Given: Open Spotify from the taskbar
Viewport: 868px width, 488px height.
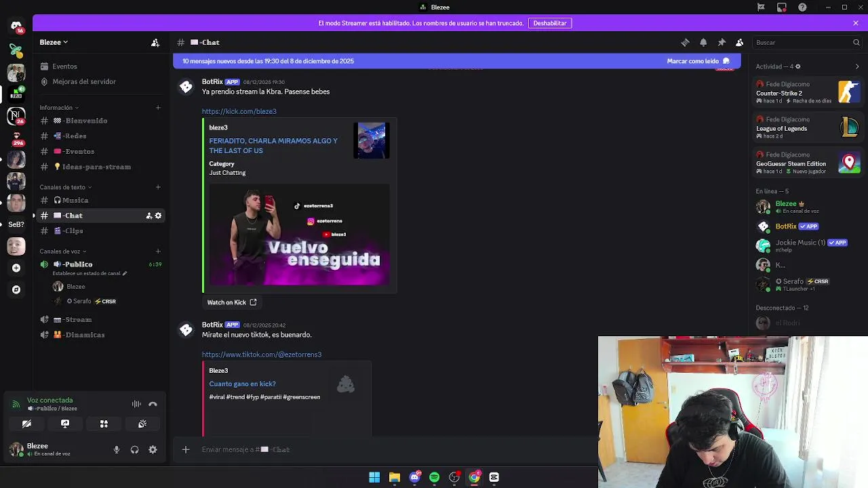Looking at the screenshot, I should click(434, 477).
